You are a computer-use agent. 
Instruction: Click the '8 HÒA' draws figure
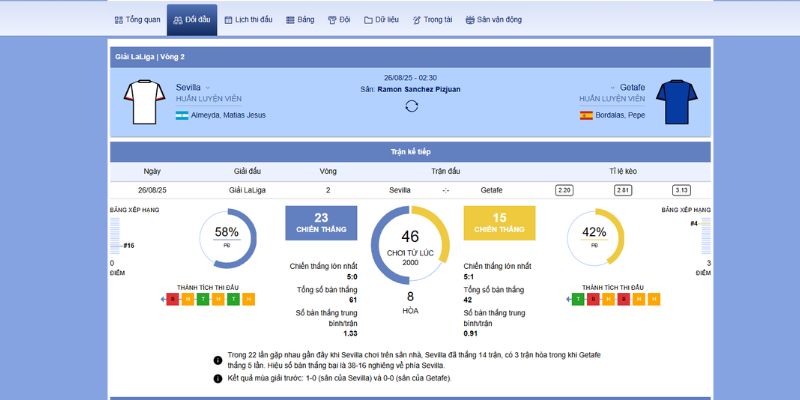pyautogui.click(x=410, y=303)
